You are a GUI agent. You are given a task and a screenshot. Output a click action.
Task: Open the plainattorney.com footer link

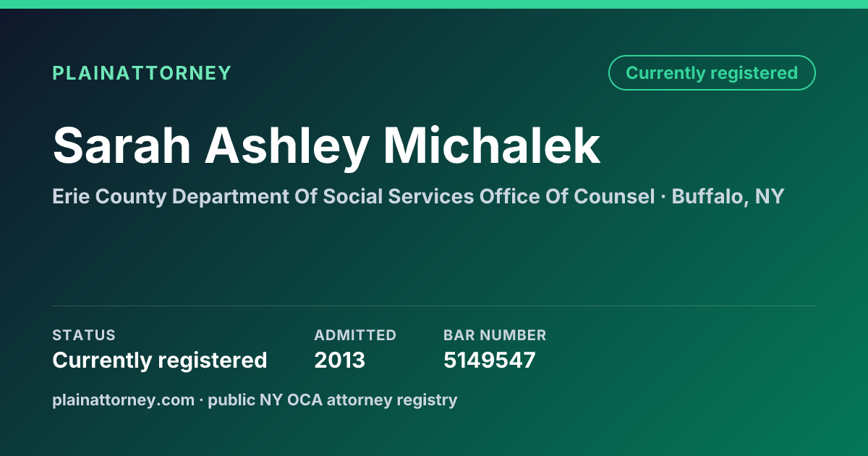coord(123,400)
